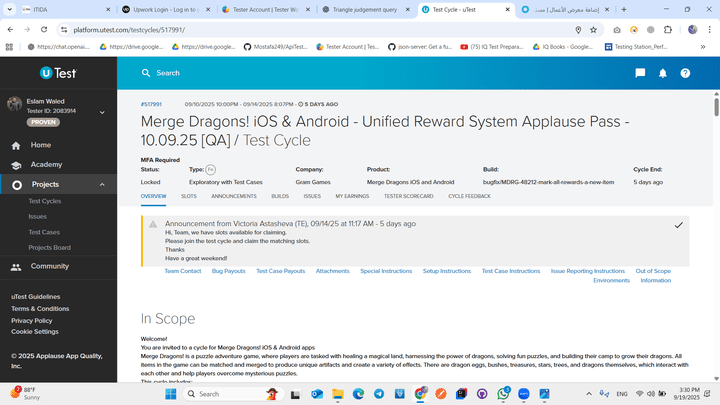Jump to Bug Payouts section
Image resolution: width=720 pixels, height=405 pixels.
(228, 271)
